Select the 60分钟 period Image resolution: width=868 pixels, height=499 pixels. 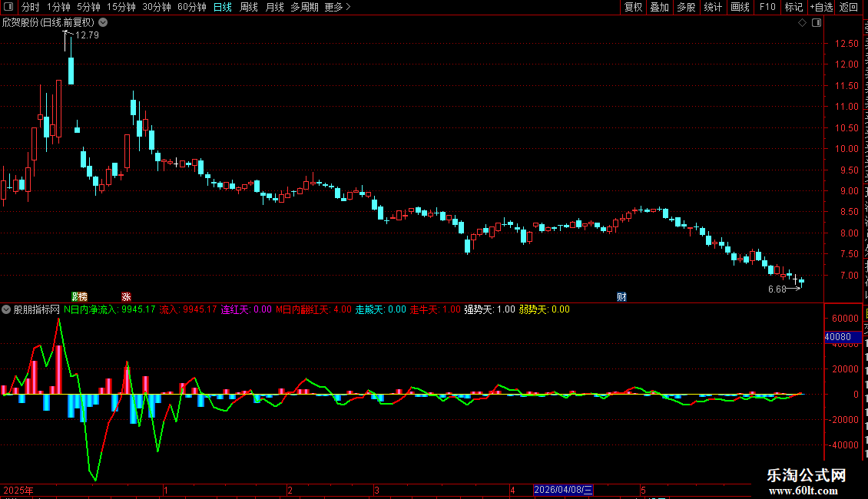coord(191,7)
